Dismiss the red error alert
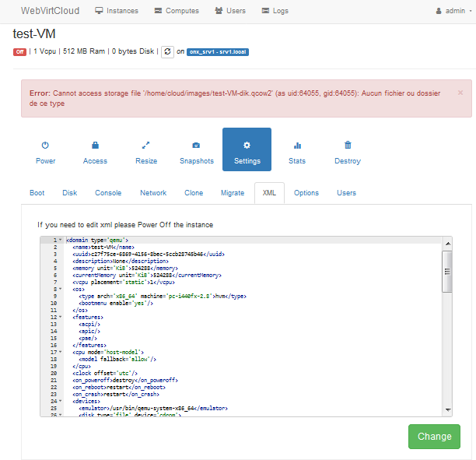This screenshot has width=476, height=460. [x=460, y=93]
